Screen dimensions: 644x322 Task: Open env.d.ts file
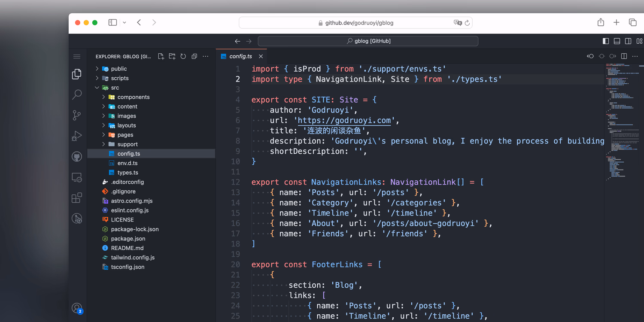(x=151, y=163)
